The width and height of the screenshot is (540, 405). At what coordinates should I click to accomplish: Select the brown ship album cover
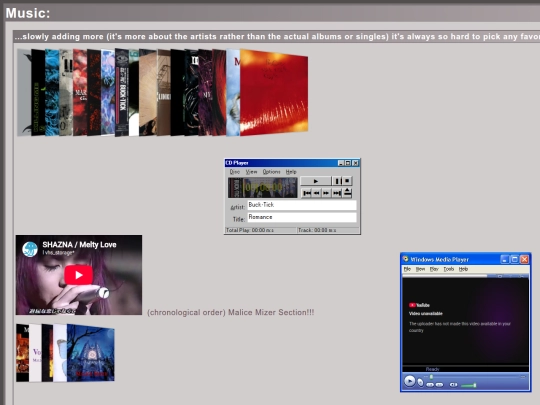pos(164,92)
